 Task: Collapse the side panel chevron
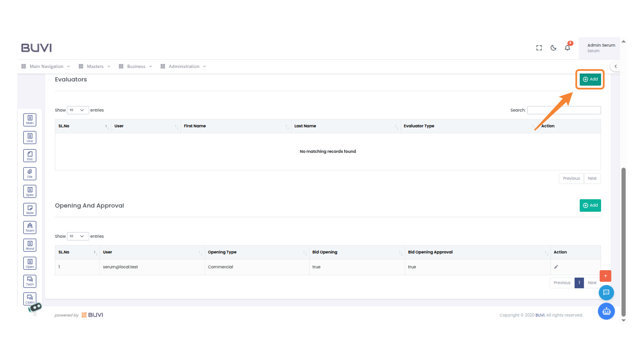(x=615, y=66)
